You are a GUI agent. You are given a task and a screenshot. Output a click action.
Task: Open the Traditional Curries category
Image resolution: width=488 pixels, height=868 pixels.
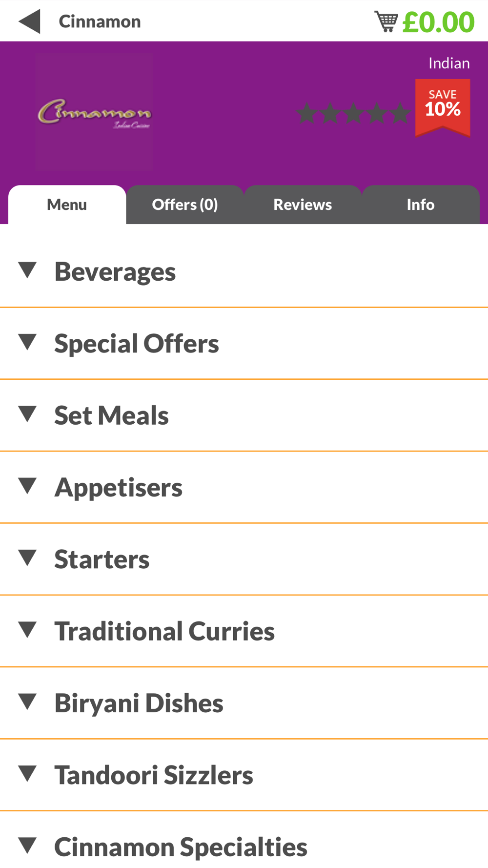point(244,631)
